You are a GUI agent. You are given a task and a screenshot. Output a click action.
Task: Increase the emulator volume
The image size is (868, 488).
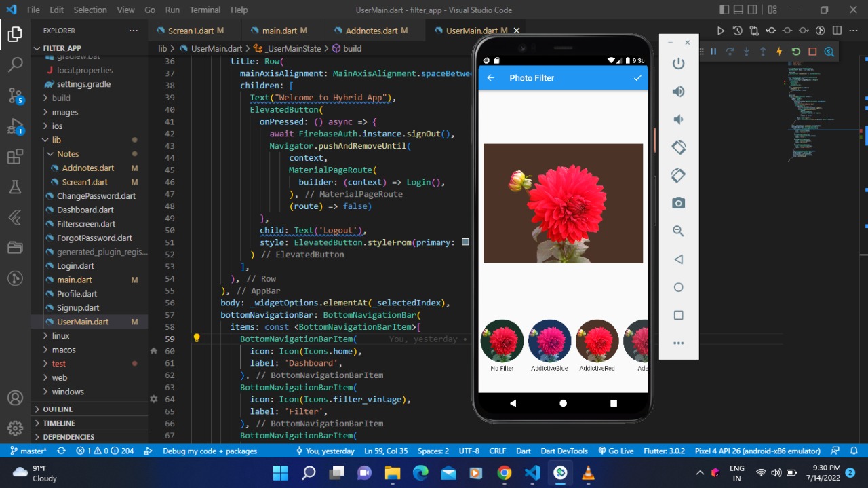coord(678,92)
